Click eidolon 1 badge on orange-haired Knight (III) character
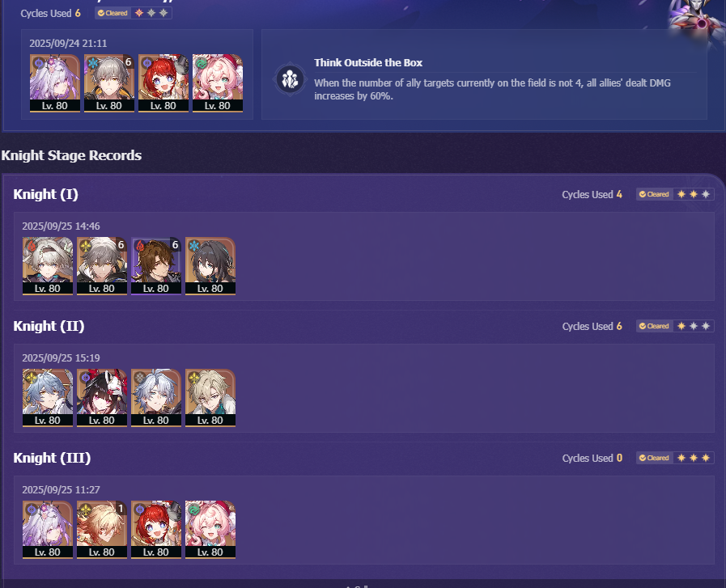The height and width of the screenshot is (588, 726). tap(121, 508)
